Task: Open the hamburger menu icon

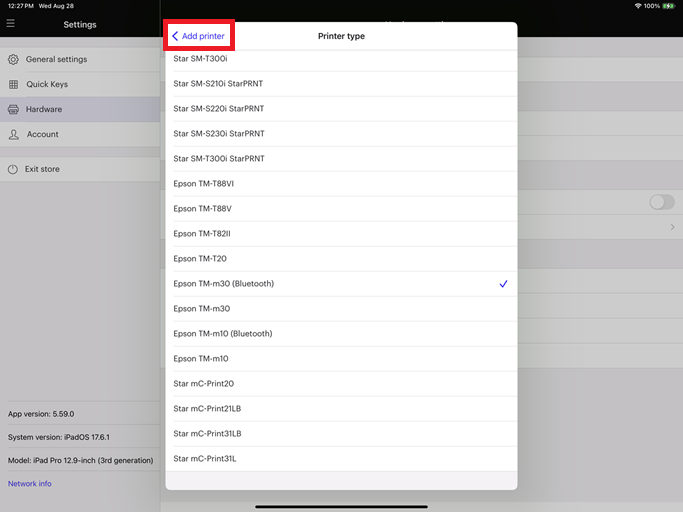Action: tap(10, 23)
